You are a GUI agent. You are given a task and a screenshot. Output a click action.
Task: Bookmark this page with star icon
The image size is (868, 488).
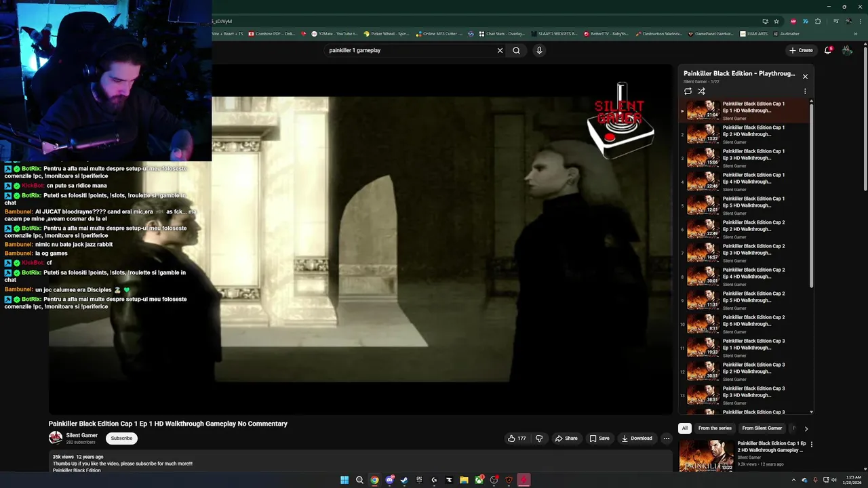[776, 21]
